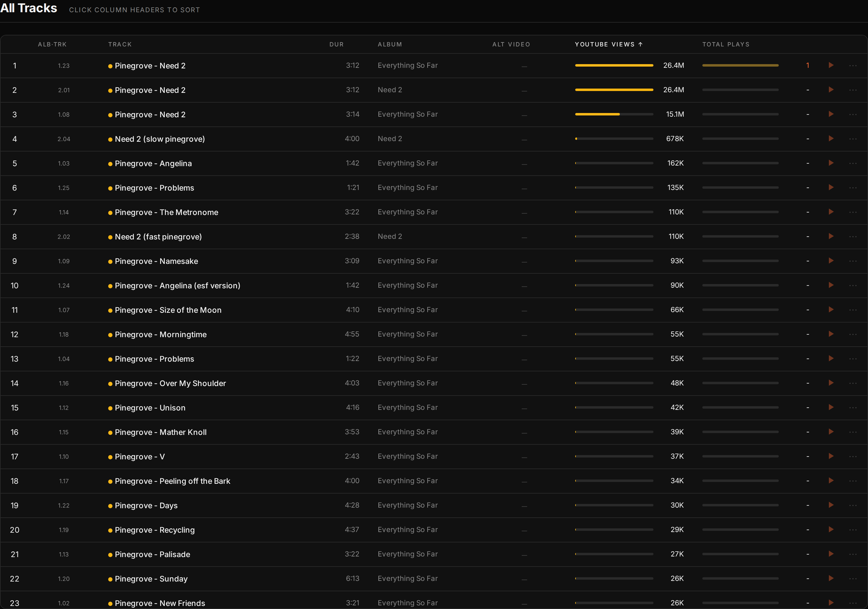The width and height of the screenshot is (868, 609).
Task: Start playback of Pinegrove - The Metronome
Action: click(x=831, y=212)
